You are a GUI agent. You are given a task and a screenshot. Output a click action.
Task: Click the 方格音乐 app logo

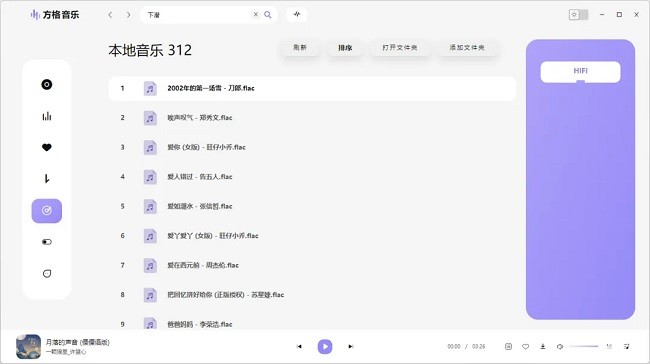[54, 15]
